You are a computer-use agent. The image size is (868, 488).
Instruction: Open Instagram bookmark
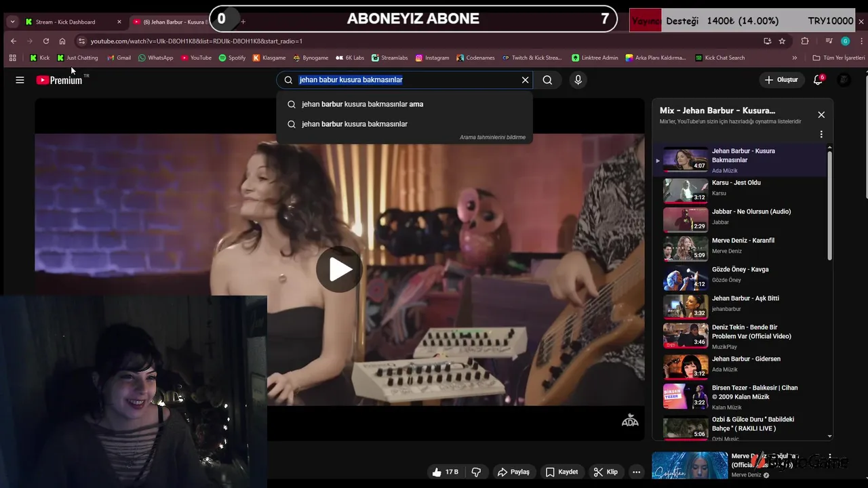point(432,58)
